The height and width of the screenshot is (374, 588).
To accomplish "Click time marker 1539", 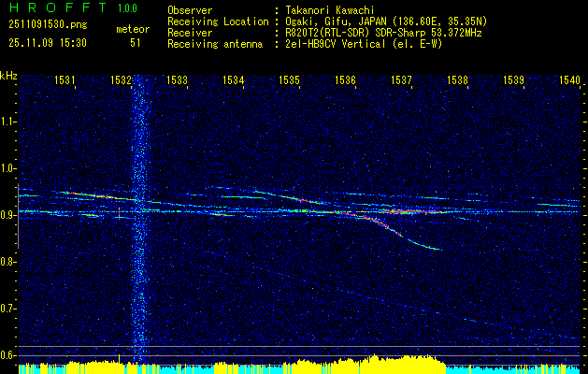I will coord(513,79).
